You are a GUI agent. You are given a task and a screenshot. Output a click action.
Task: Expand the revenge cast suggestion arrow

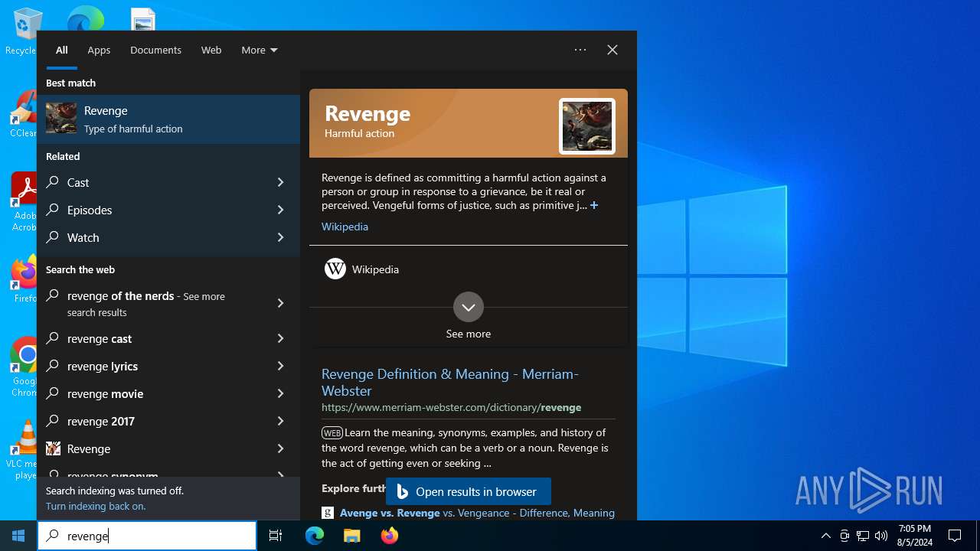click(280, 338)
